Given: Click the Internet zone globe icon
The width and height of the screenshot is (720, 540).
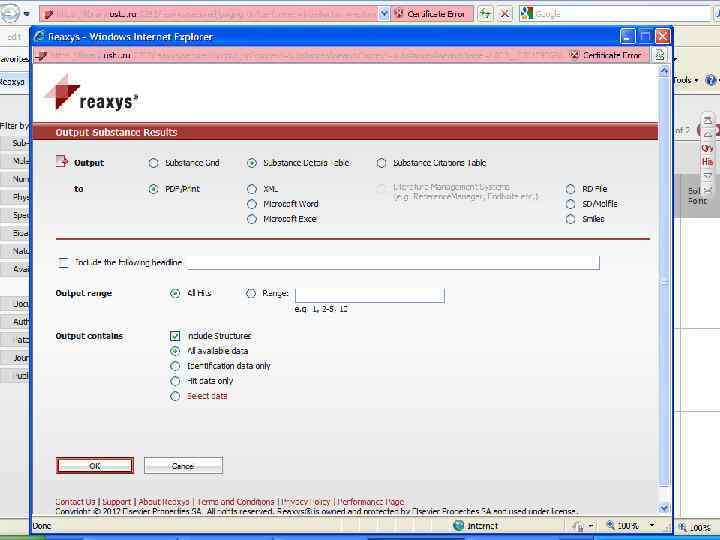Looking at the screenshot, I should coord(458,525).
